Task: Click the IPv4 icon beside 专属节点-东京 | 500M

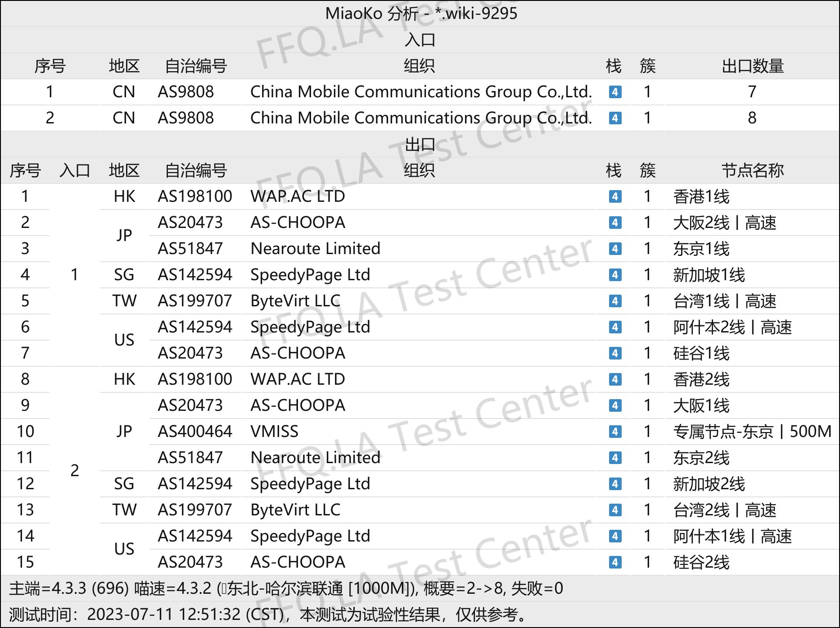Action: click(x=615, y=432)
